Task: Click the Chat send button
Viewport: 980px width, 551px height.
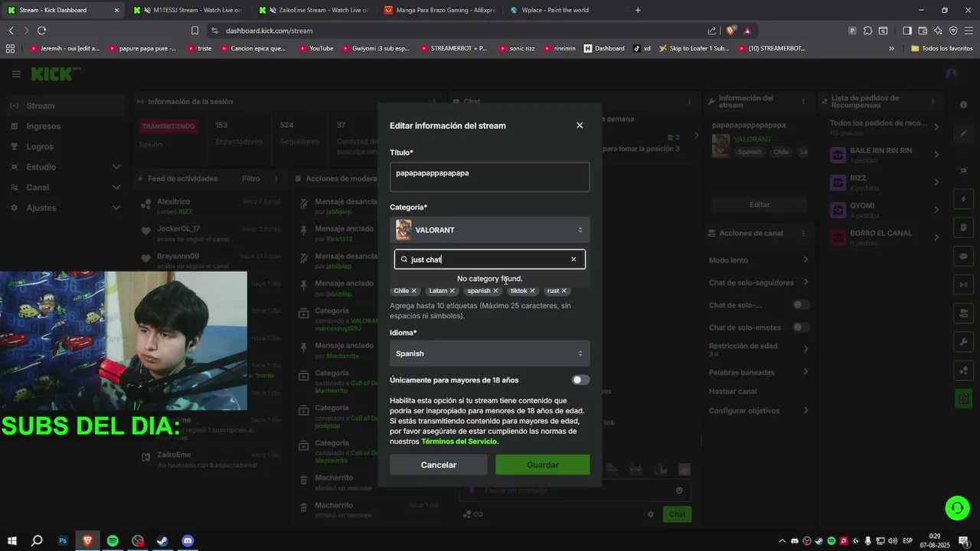Action: coord(677,514)
